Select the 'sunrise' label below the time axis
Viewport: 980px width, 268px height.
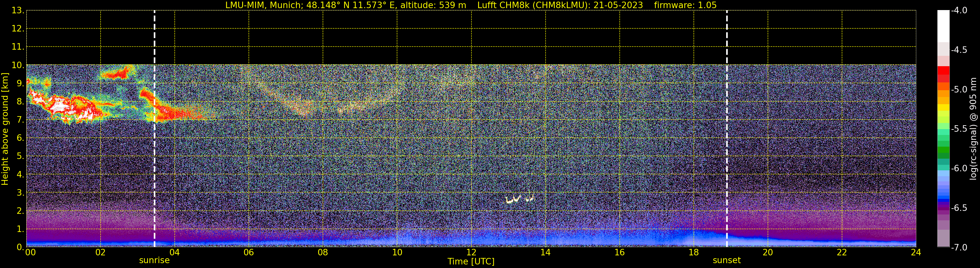point(154,261)
